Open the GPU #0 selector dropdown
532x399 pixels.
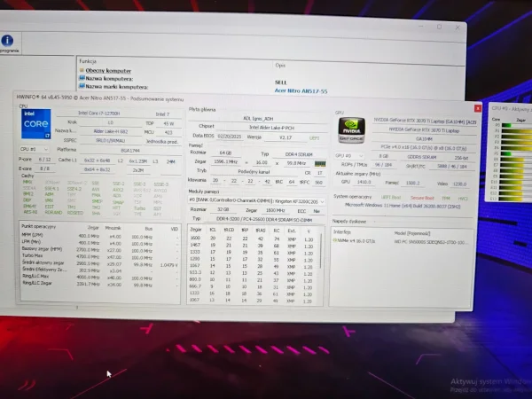pyautogui.click(x=348, y=154)
